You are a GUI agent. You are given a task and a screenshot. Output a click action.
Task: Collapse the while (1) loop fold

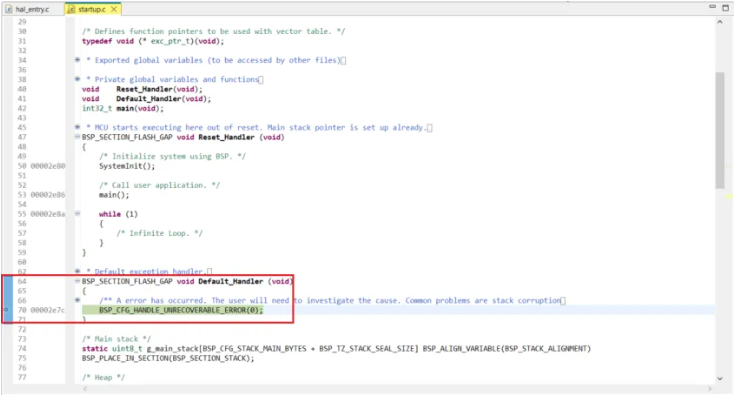click(x=77, y=214)
